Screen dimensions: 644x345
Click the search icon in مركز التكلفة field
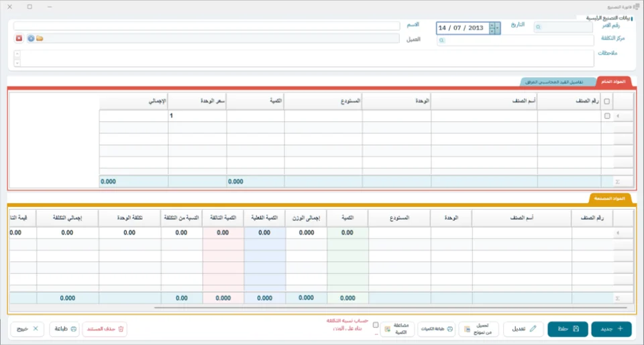441,41
